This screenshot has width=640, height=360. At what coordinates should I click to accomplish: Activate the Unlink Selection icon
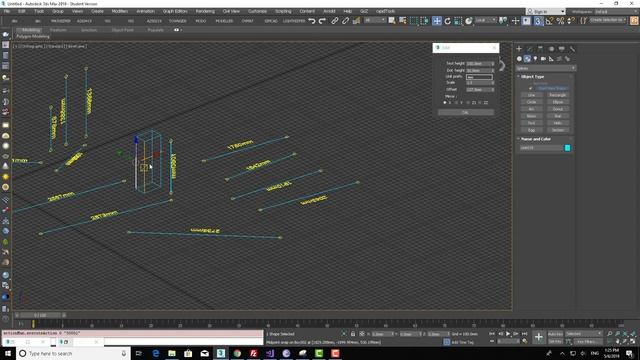pos(345,21)
